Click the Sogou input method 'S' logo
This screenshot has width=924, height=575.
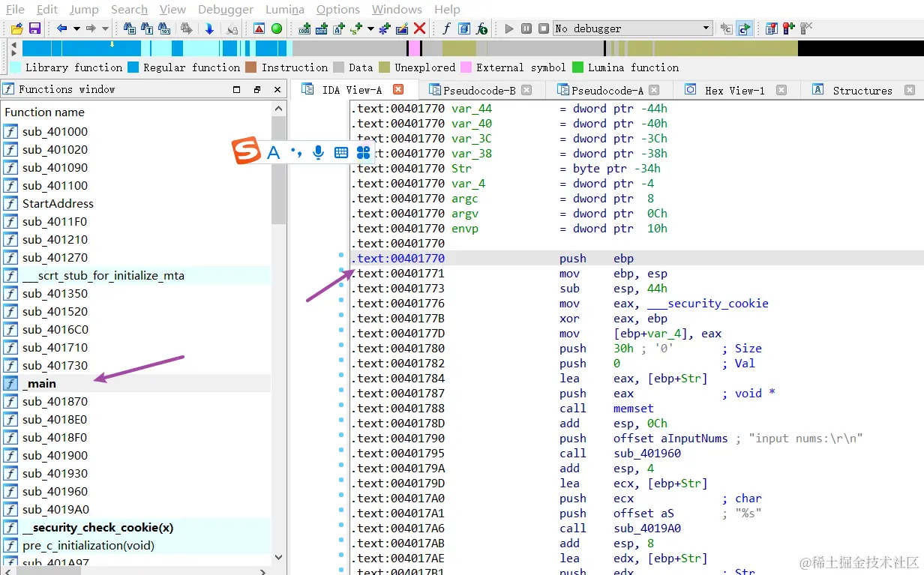click(x=247, y=151)
